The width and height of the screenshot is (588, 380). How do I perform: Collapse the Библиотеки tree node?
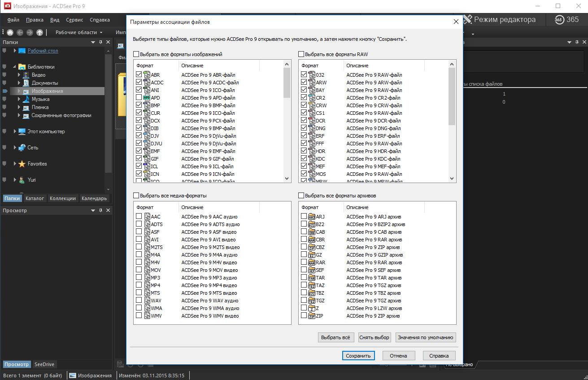tap(15, 67)
